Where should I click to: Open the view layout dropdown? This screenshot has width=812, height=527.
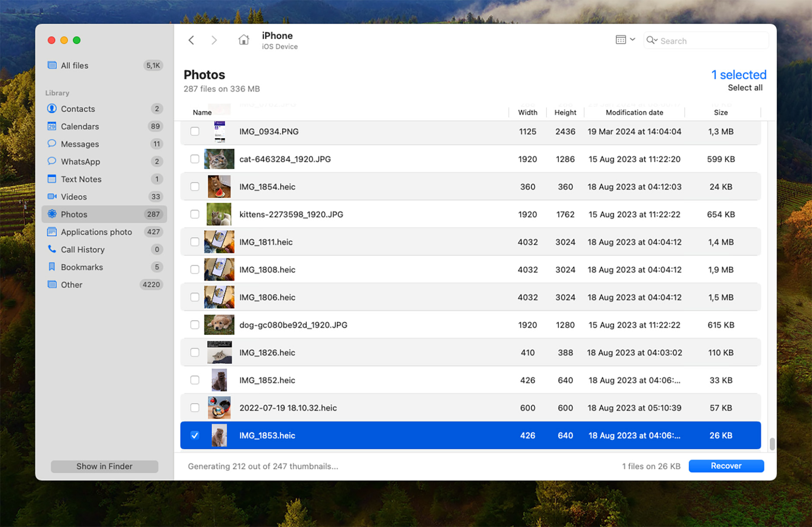(625, 39)
